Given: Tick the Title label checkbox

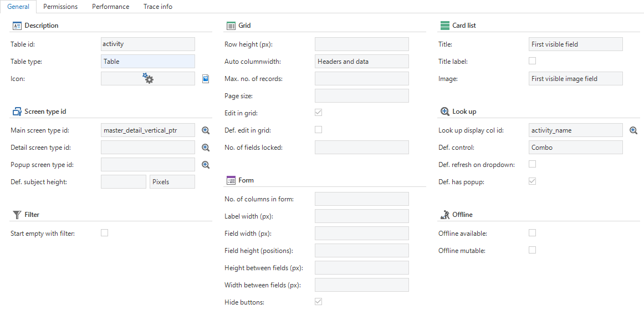Looking at the screenshot, I should click(x=532, y=61).
